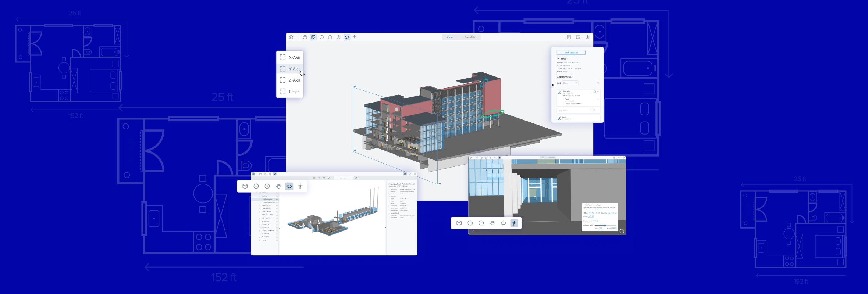Viewport: 868px width, 294px height.
Task: Click zoom out in the main viewer toolbar
Action: (x=322, y=37)
